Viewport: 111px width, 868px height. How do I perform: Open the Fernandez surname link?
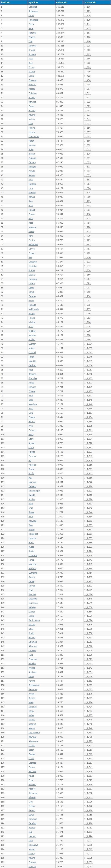pyautogui.click(x=33, y=20)
